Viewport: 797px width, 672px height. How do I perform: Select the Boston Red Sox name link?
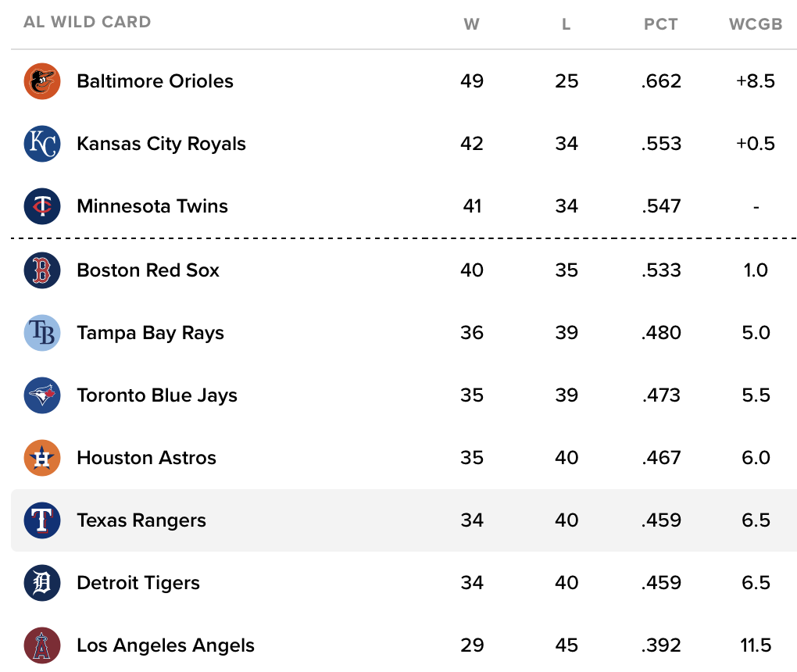point(148,270)
